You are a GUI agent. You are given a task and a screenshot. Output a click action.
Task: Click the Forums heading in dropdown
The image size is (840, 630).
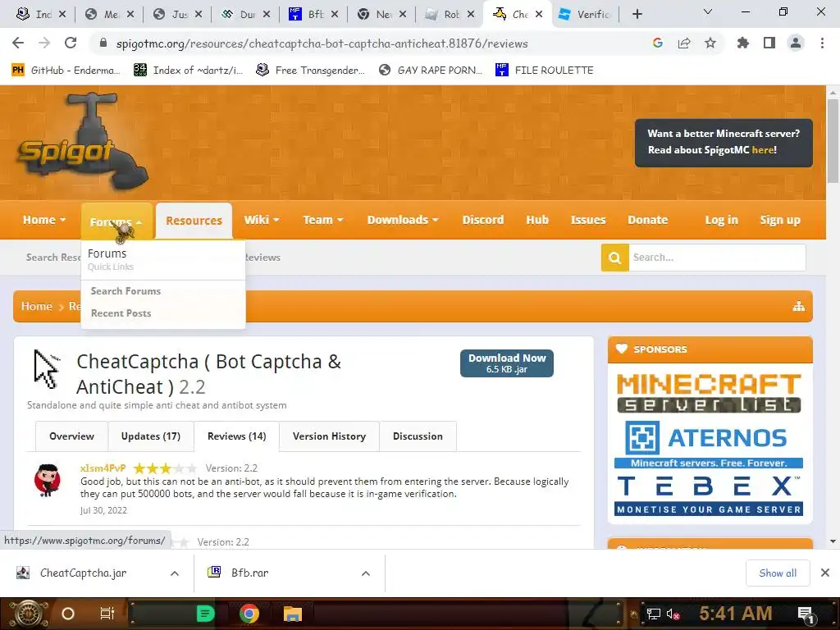[107, 253]
